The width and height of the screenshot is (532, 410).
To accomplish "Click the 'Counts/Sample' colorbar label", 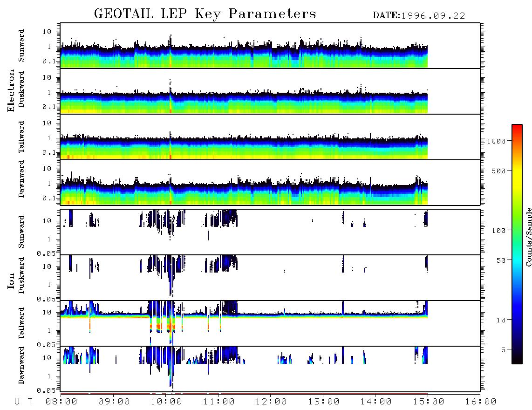I will click(x=528, y=237).
